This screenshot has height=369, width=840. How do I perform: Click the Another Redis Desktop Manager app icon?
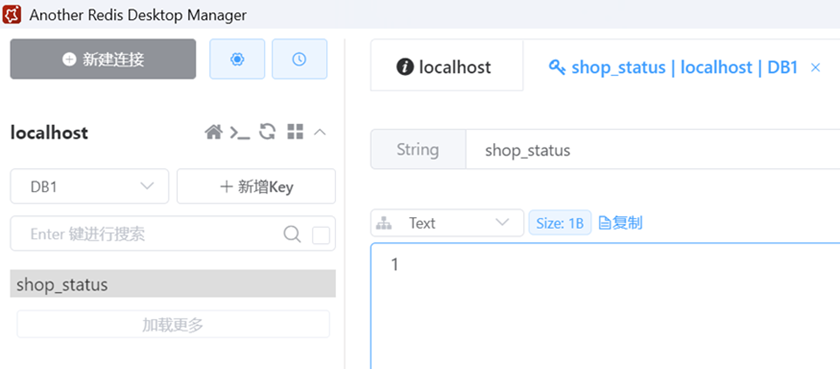pos(12,14)
